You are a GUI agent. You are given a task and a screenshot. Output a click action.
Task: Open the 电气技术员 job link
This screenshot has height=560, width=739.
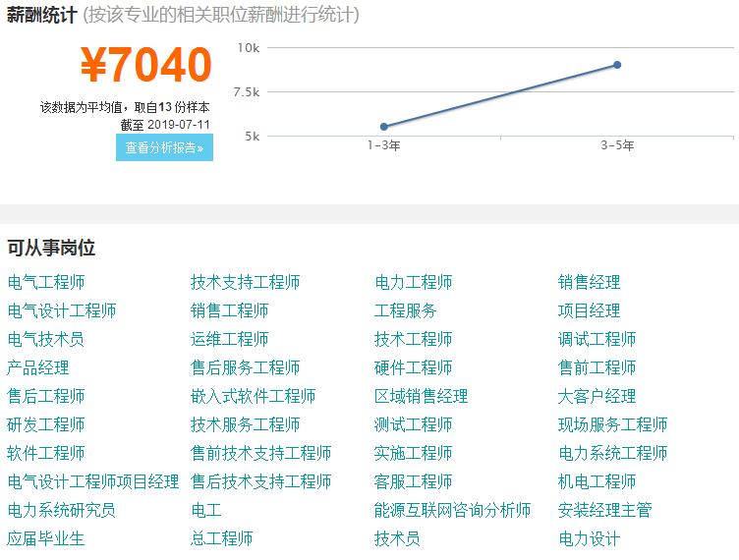[46, 339]
